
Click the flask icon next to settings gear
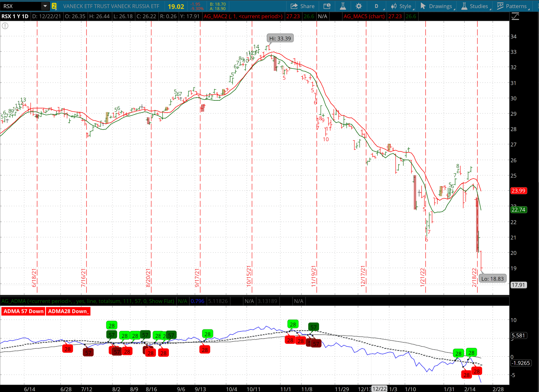(x=343, y=6)
